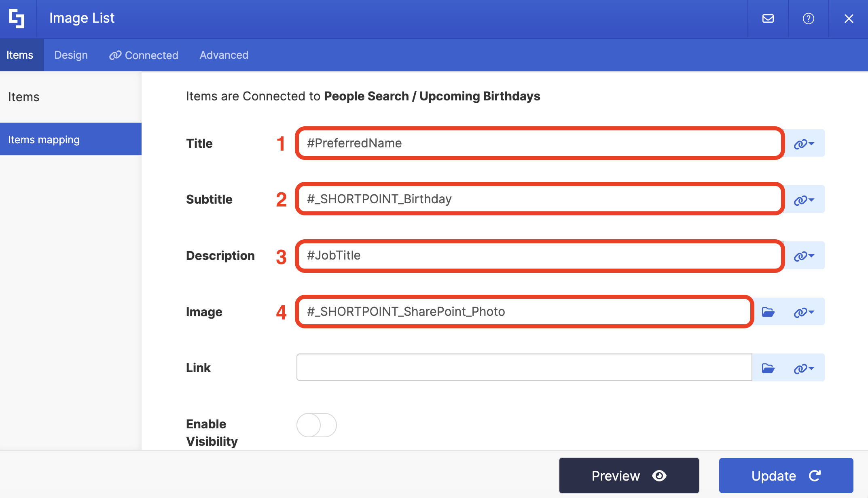Go to the Advanced tab
Viewport: 868px width, 498px height.
[224, 55]
